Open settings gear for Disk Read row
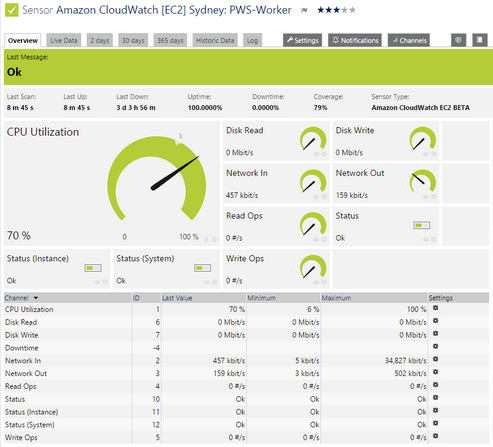 [435, 321]
